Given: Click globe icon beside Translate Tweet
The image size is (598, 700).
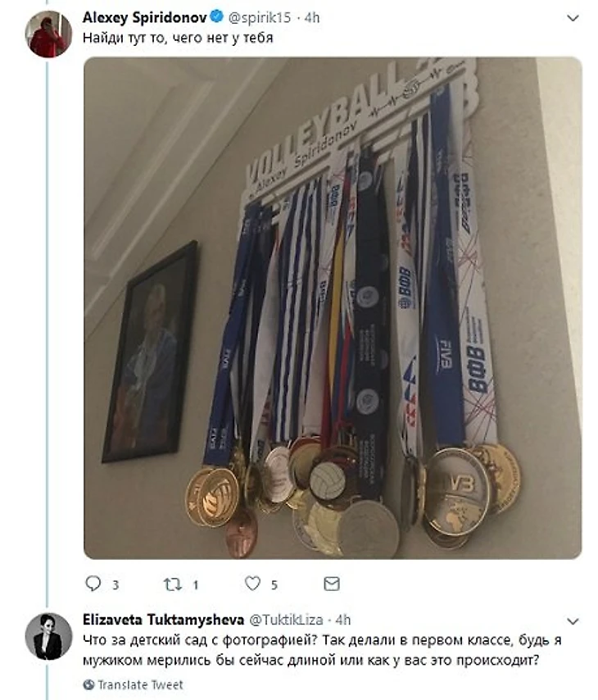Looking at the screenshot, I should [x=88, y=684].
